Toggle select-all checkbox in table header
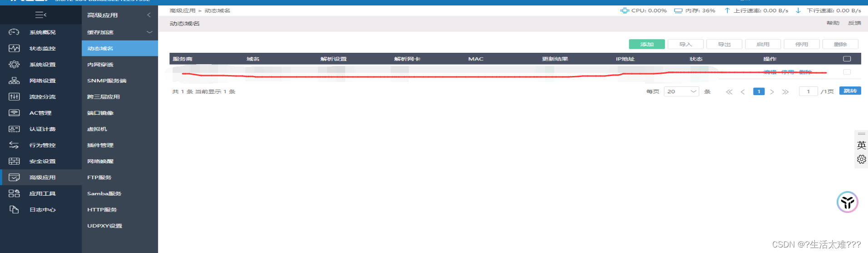This screenshot has height=253, width=868. [847, 59]
